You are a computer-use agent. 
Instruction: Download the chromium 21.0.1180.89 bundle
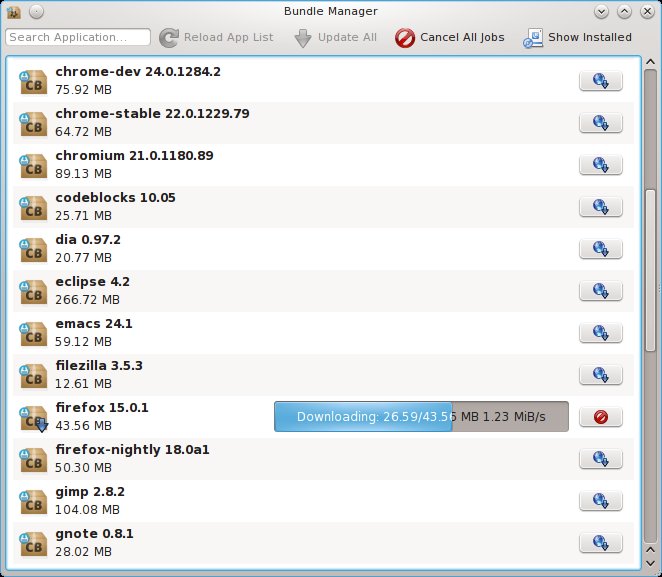[x=600, y=165]
